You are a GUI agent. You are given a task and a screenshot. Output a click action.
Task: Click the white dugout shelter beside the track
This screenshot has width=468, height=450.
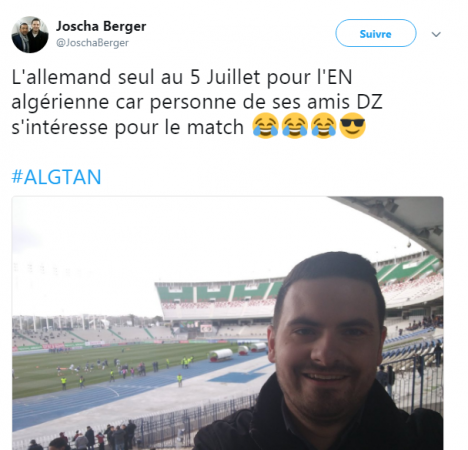pyautogui.click(x=221, y=355)
